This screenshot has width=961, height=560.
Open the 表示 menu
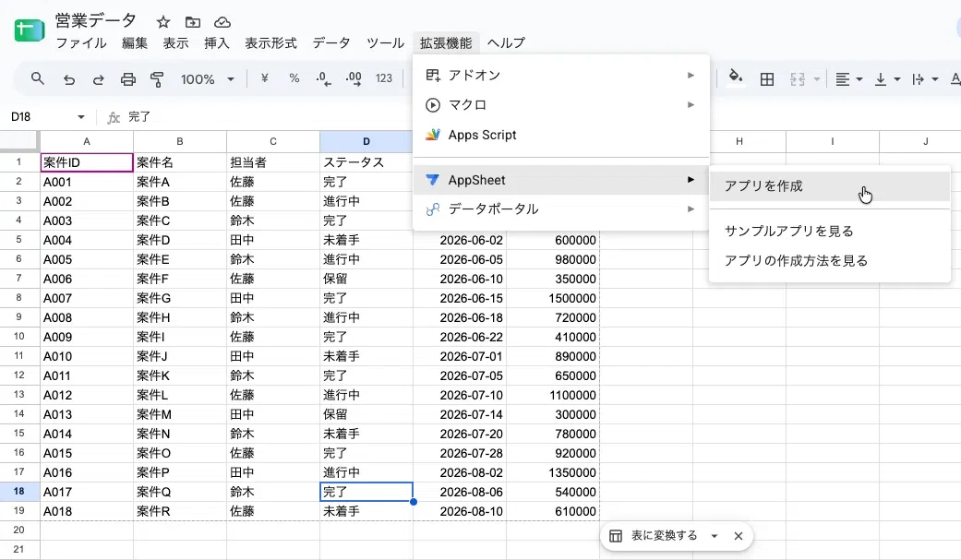coord(175,42)
